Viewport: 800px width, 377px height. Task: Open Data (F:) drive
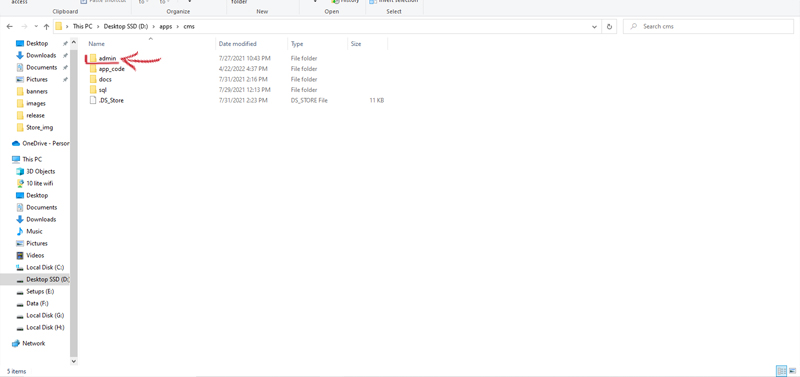[x=37, y=303]
